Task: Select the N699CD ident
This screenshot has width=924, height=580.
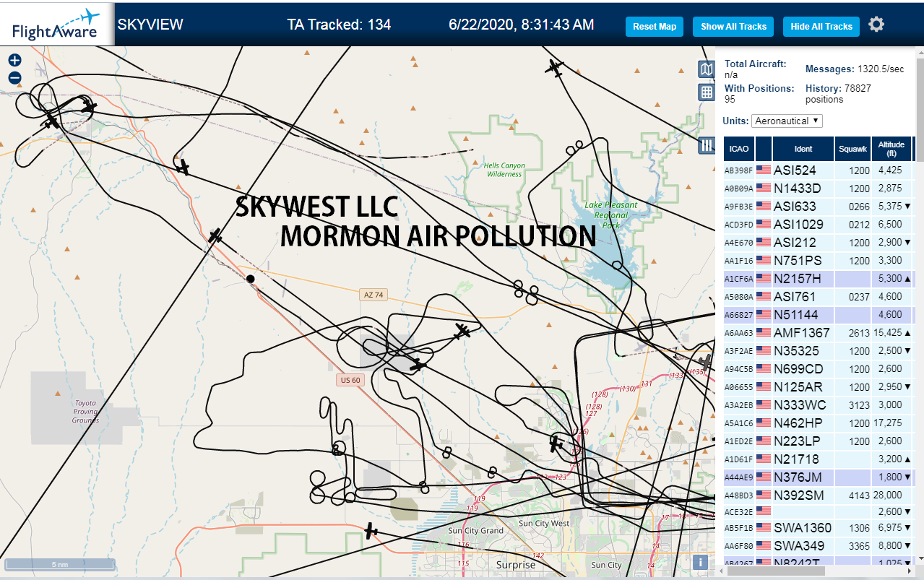Action: (798, 369)
